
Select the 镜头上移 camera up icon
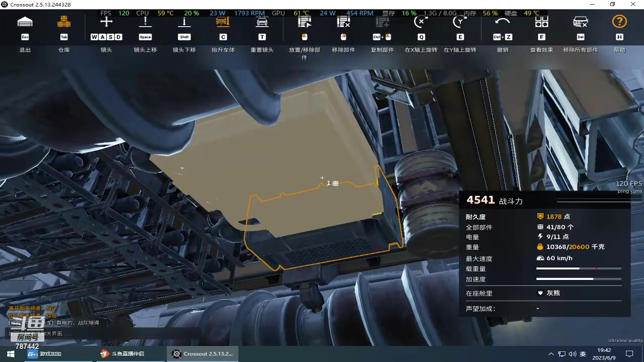coord(145,22)
